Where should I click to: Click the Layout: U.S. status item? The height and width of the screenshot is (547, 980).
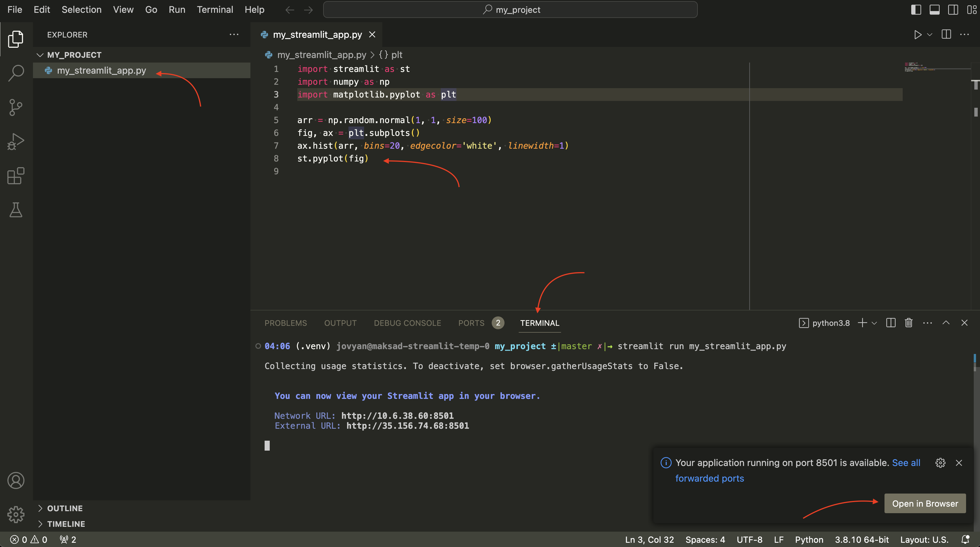point(924,539)
